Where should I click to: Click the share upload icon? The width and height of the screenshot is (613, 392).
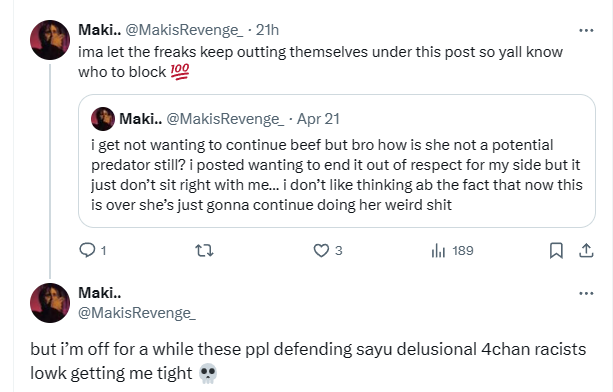click(x=586, y=251)
